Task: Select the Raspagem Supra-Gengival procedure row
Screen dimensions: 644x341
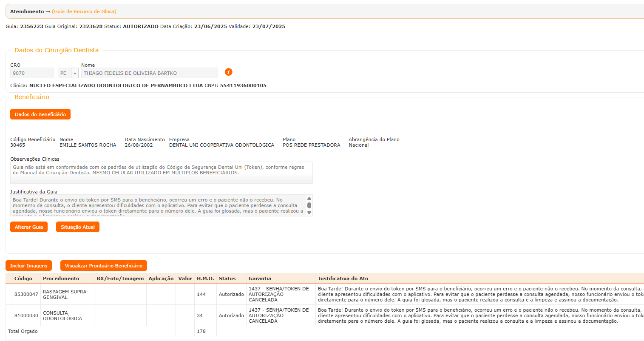Action: 65,294
